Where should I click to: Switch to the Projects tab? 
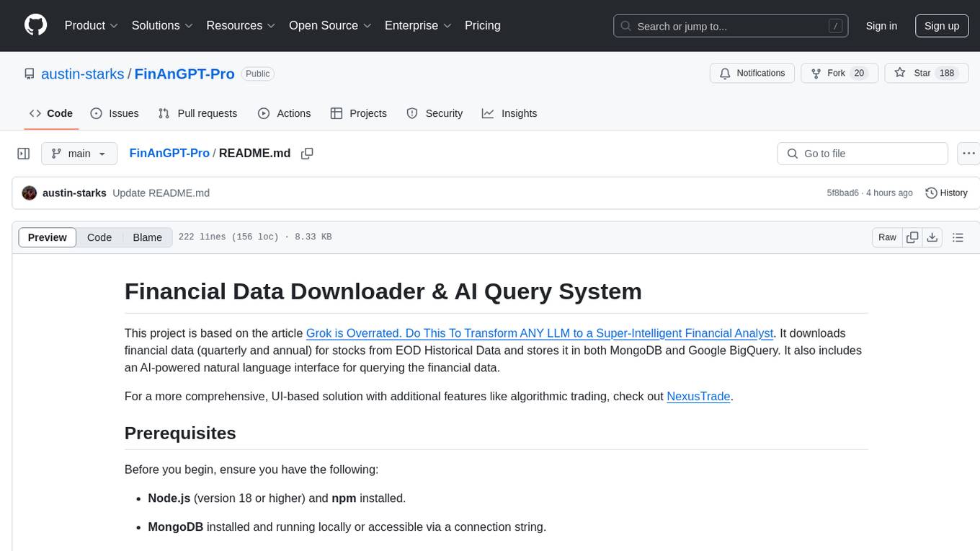[x=359, y=113]
